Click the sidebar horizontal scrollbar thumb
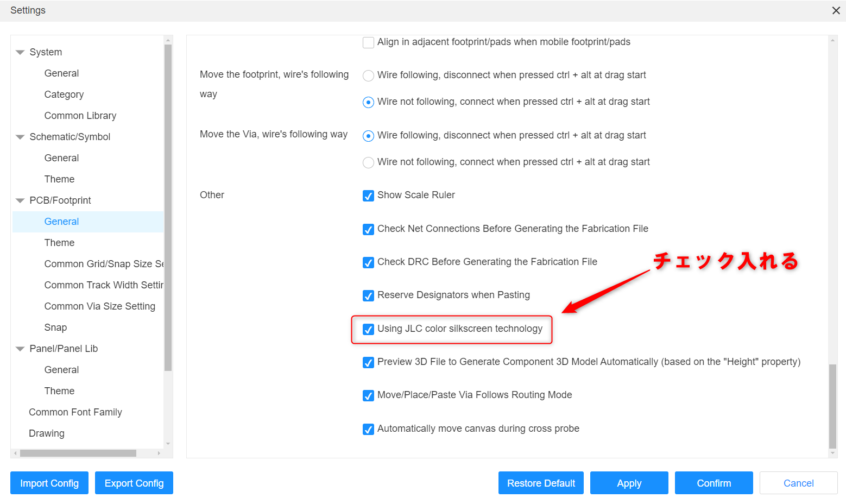 tap(78, 453)
